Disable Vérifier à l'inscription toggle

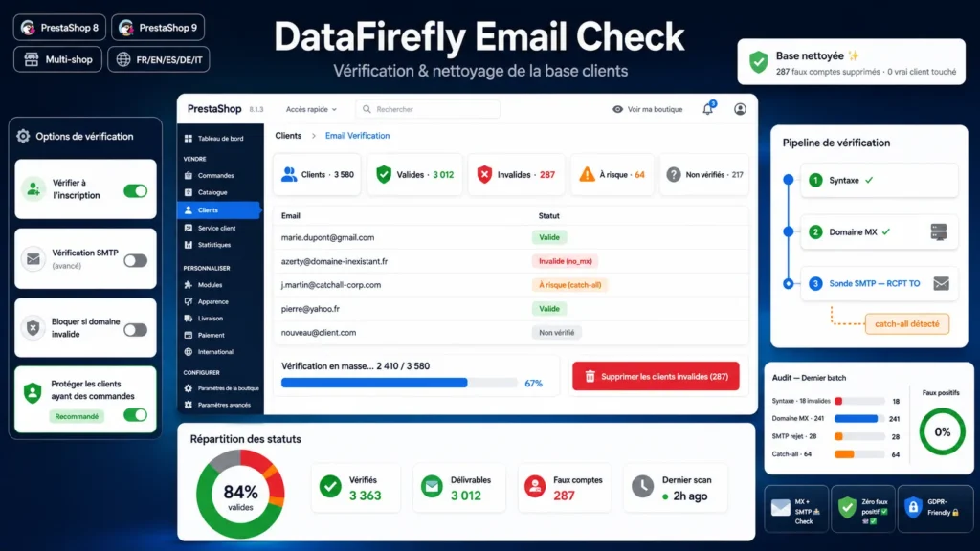135,190
